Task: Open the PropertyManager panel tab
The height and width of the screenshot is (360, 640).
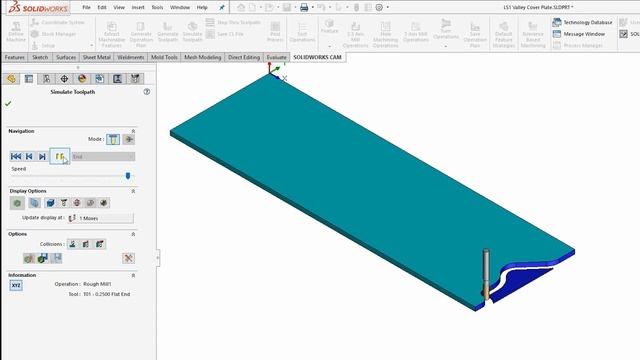Action: pos(29,79)
